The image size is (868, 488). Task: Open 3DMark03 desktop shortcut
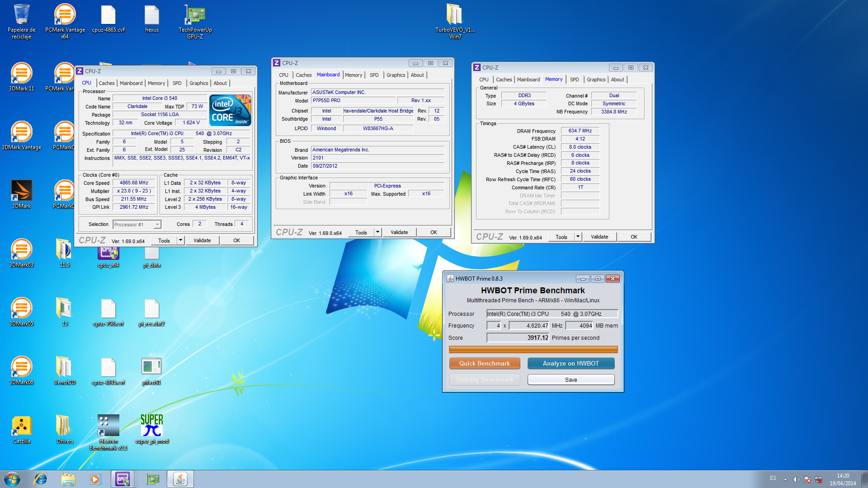(x=21, y=253)
